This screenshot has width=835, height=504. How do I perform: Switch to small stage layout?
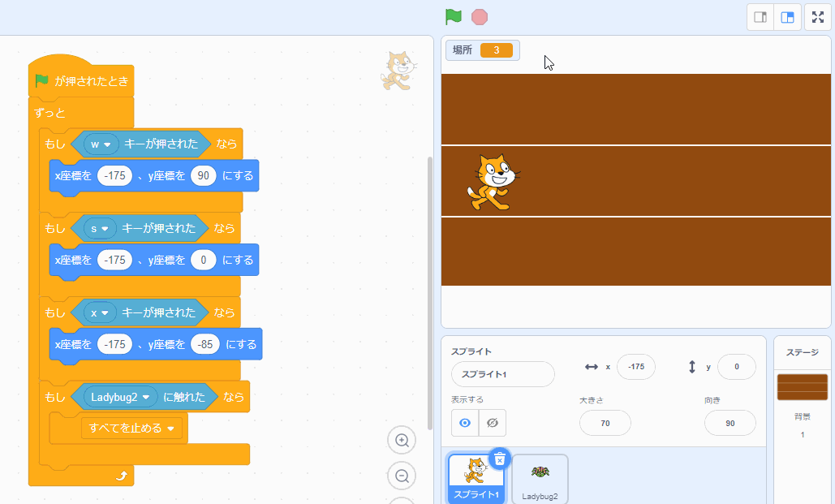760,17
